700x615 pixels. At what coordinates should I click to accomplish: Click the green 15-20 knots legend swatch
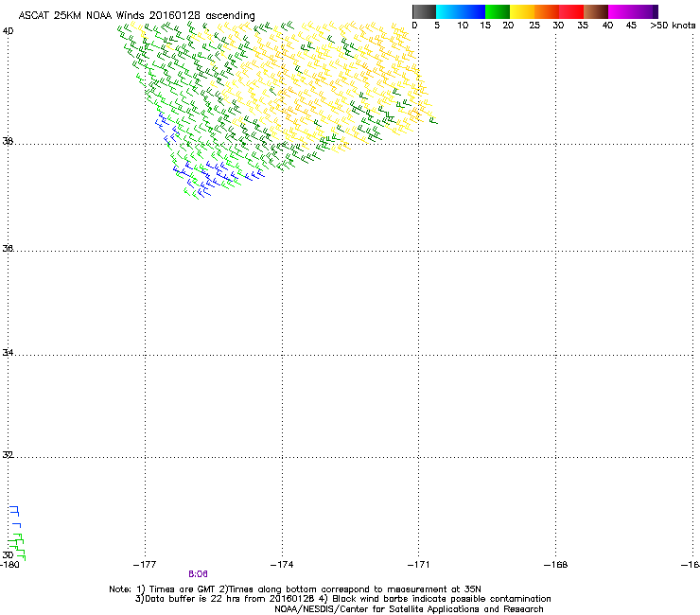pos(498,11)
